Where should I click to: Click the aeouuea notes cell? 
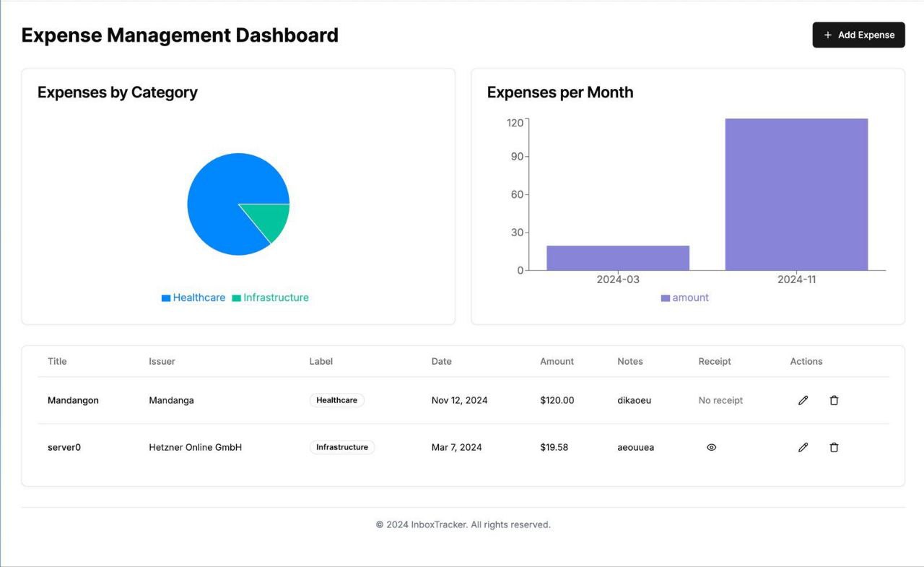tap(636, 447)
